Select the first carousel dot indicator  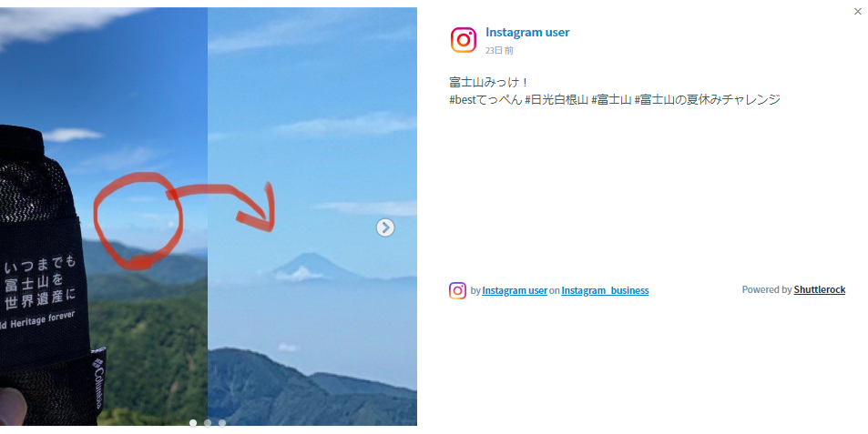coord(193,423)
